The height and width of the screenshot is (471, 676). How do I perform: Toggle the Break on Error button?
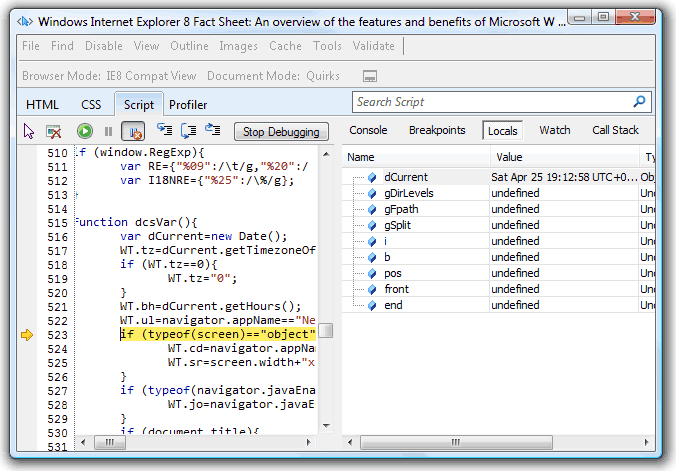click(132, 131)
